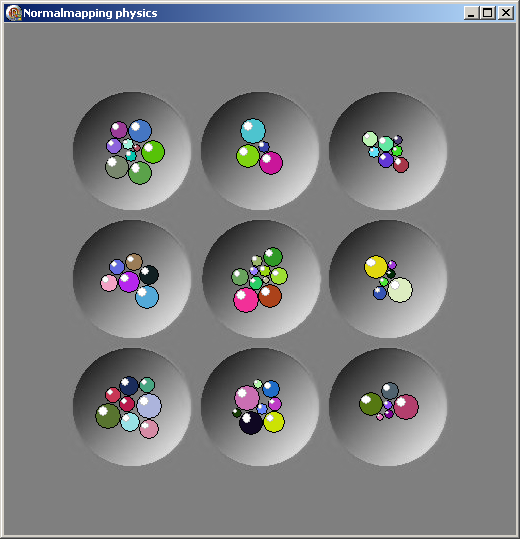Click the near-black ball in the bottom-middle bowl
520x539 pixels.
pos(251,423)
